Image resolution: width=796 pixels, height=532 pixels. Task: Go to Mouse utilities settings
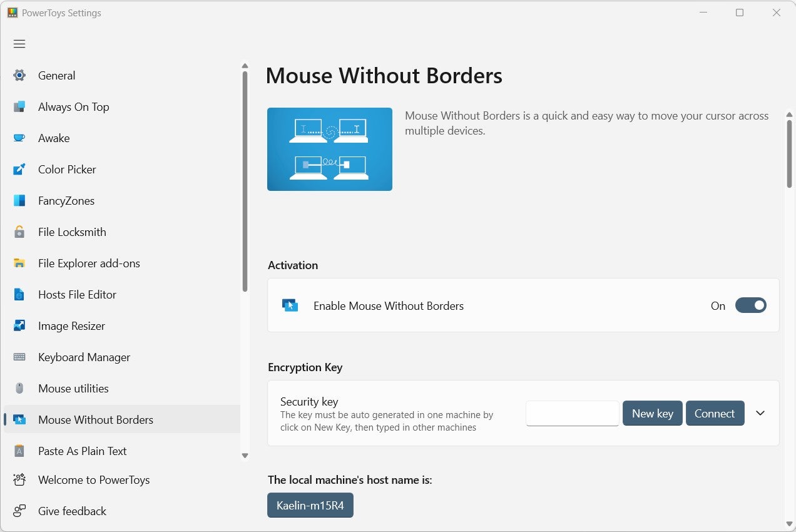(73, 389)
